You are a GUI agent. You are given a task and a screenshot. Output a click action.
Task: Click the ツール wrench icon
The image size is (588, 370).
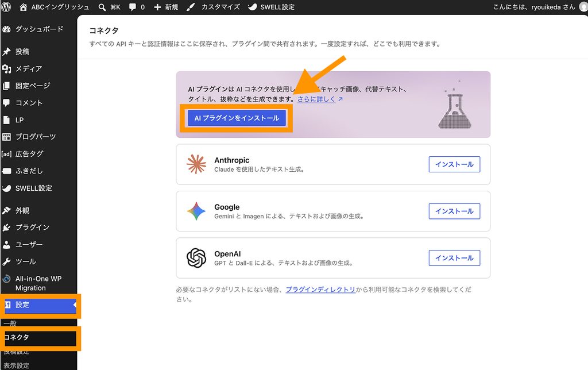point(6,261)
